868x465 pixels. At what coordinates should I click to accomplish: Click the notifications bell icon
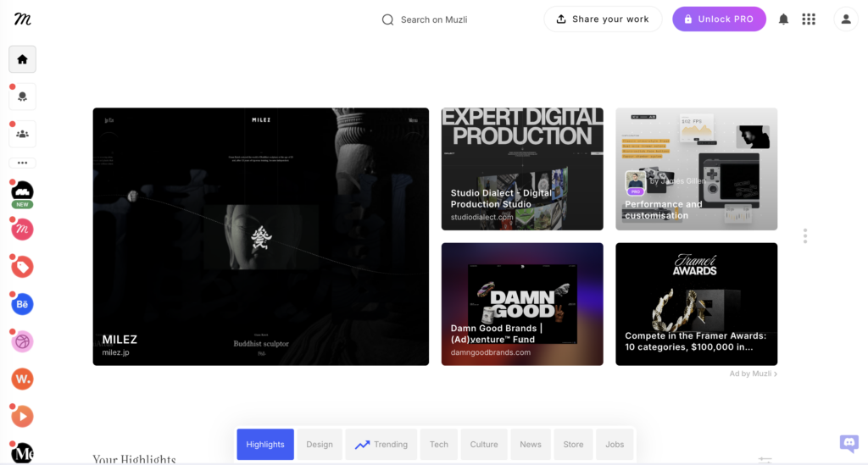783,19
